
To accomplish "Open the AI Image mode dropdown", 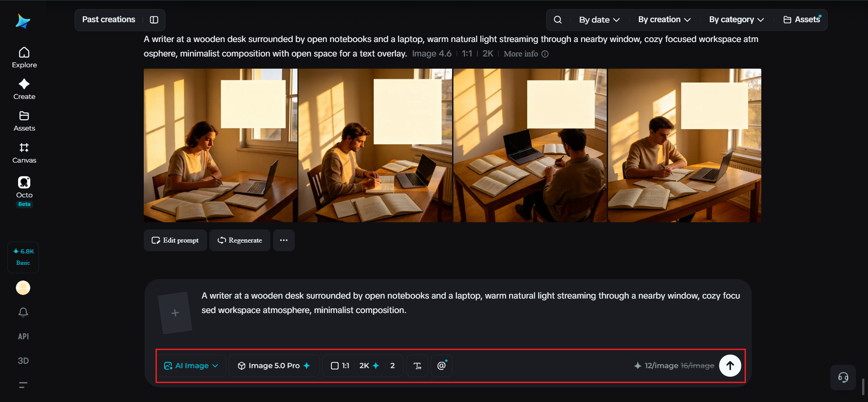I will [191, 366].
